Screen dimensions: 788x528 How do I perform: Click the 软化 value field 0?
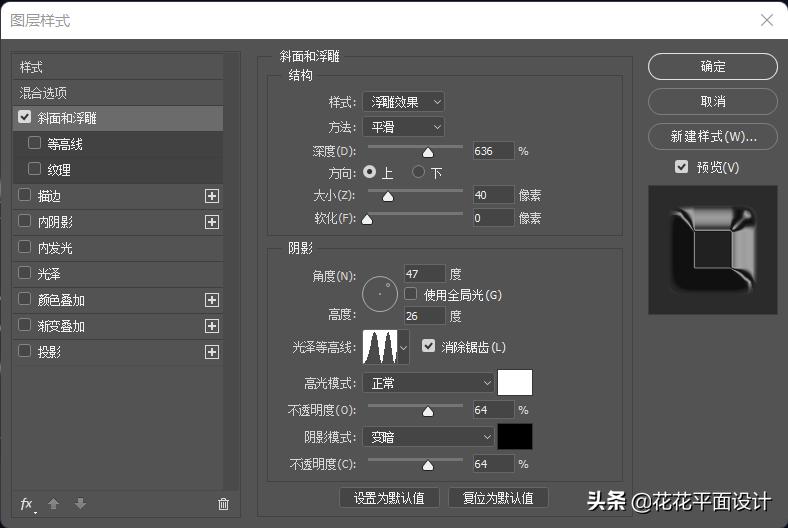point(494,218)
